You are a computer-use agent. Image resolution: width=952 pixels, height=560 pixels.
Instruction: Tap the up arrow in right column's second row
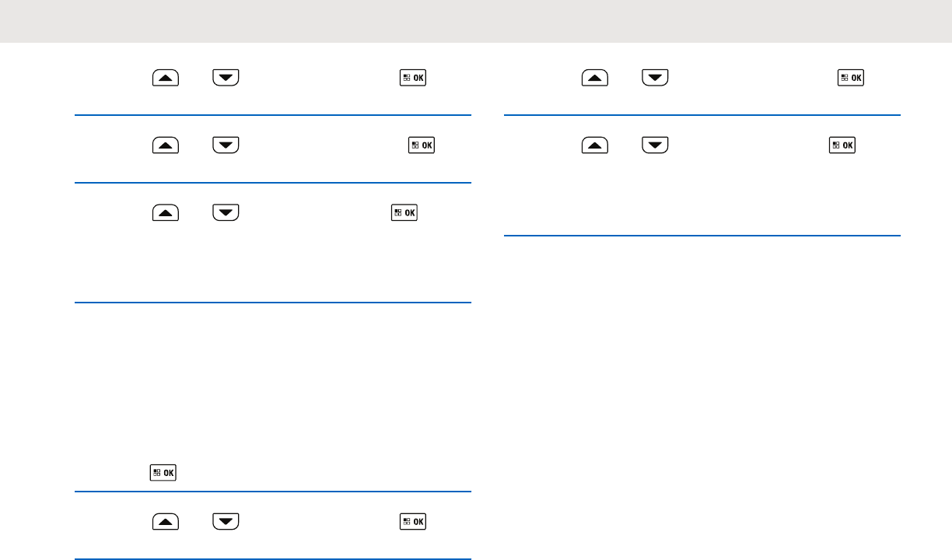pyautogui.click(x=595, y=145)
